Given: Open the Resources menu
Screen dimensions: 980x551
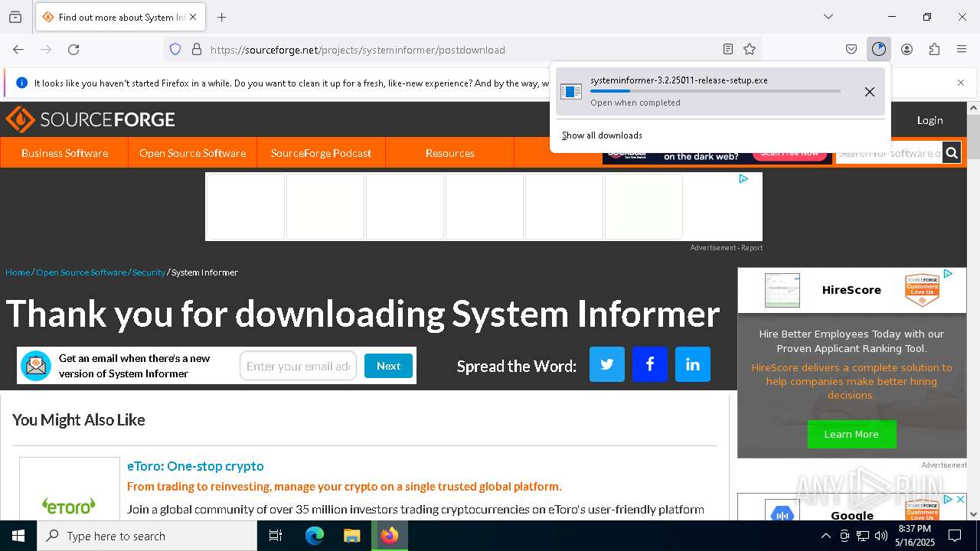Looking at the screenshot, I should 449,153.
